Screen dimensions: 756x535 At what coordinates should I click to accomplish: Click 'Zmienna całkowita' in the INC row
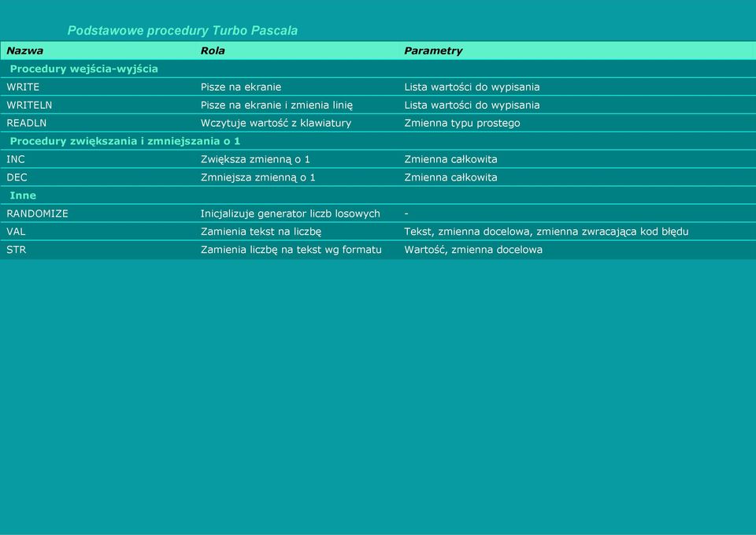pyautogui.click(x=450, y=159)
